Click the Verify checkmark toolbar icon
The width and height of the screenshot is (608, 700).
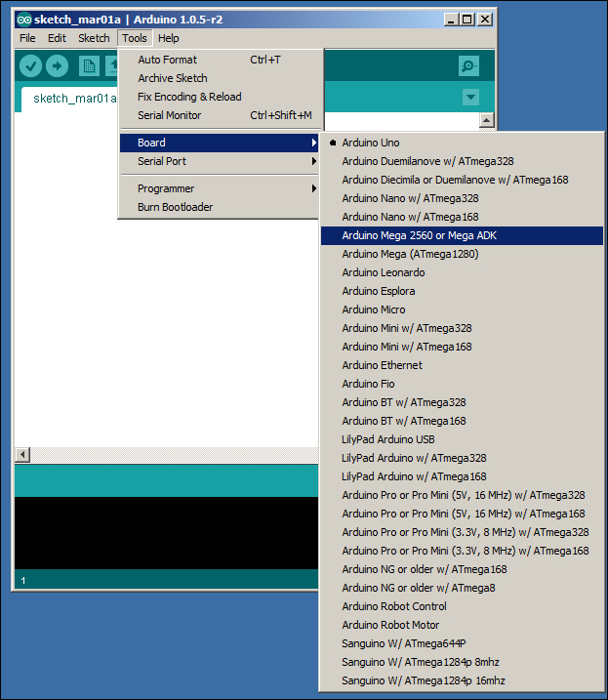pos(30,66)
